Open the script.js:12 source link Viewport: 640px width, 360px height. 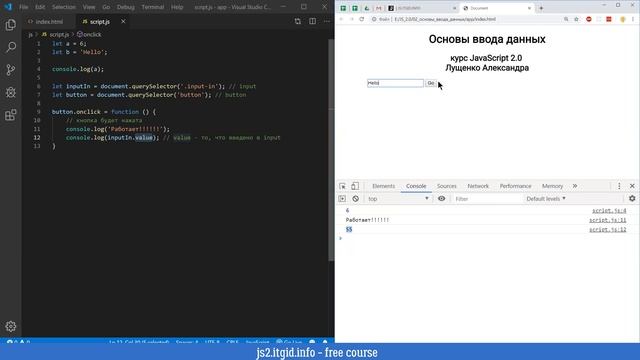(607, 230)
